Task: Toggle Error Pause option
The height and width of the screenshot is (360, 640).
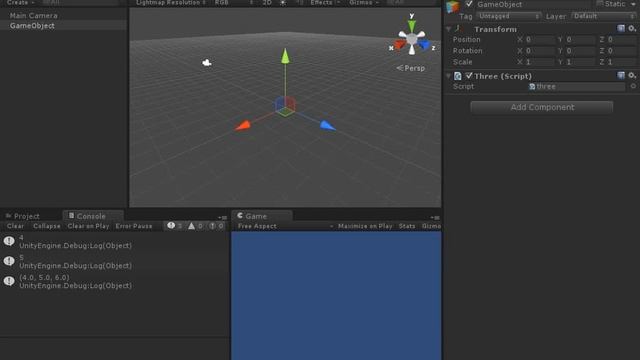Action: click(x=134, y=226)
